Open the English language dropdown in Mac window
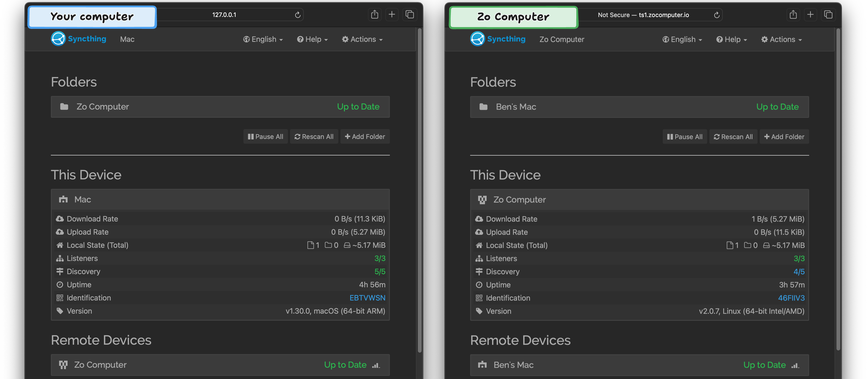 click(x=263, y=39)
